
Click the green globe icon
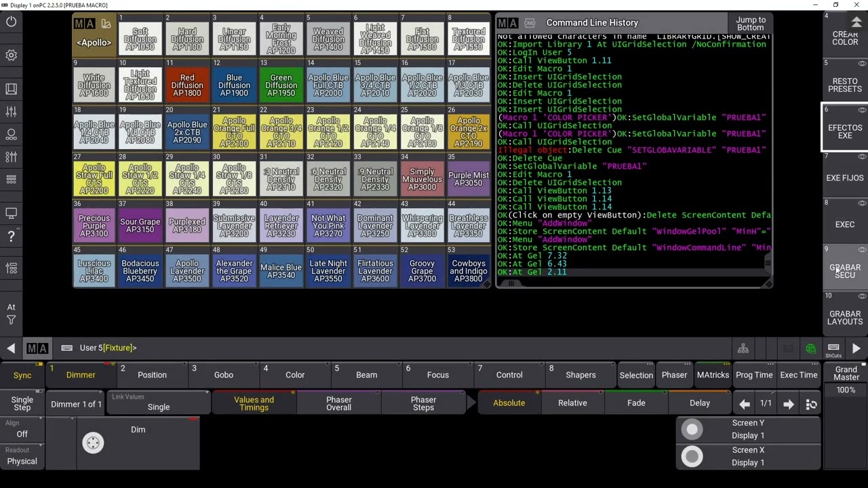[810, 348]
